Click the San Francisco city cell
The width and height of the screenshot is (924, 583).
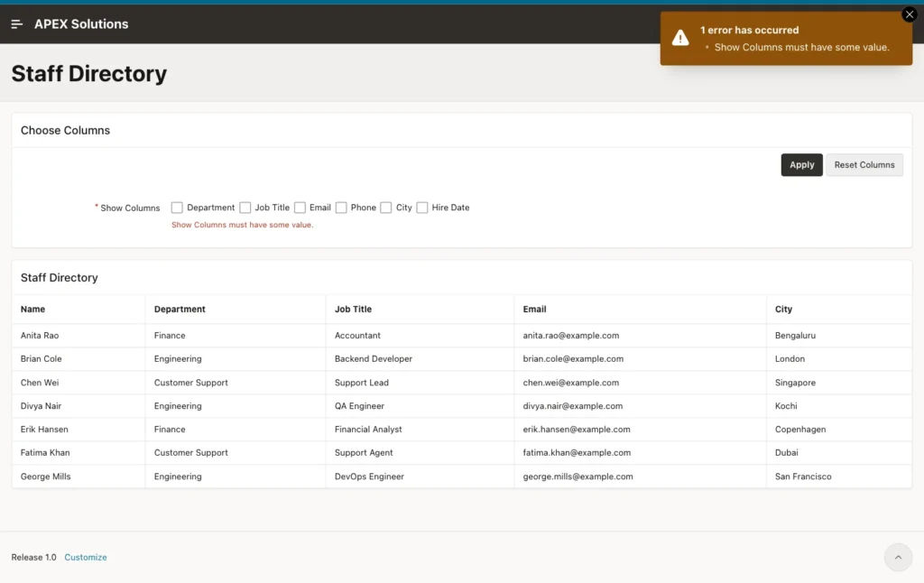pos(838,477)
